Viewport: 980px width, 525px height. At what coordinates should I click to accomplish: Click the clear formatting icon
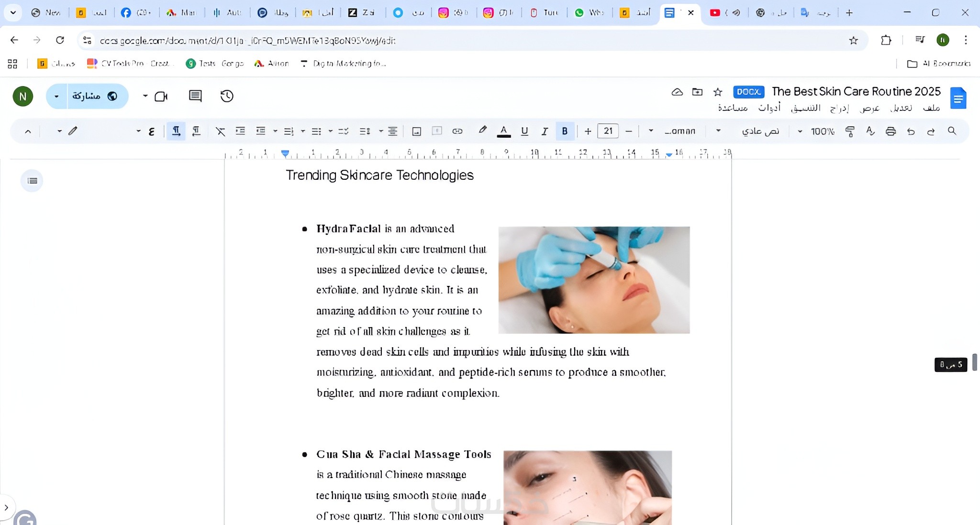tap(220, 131)
